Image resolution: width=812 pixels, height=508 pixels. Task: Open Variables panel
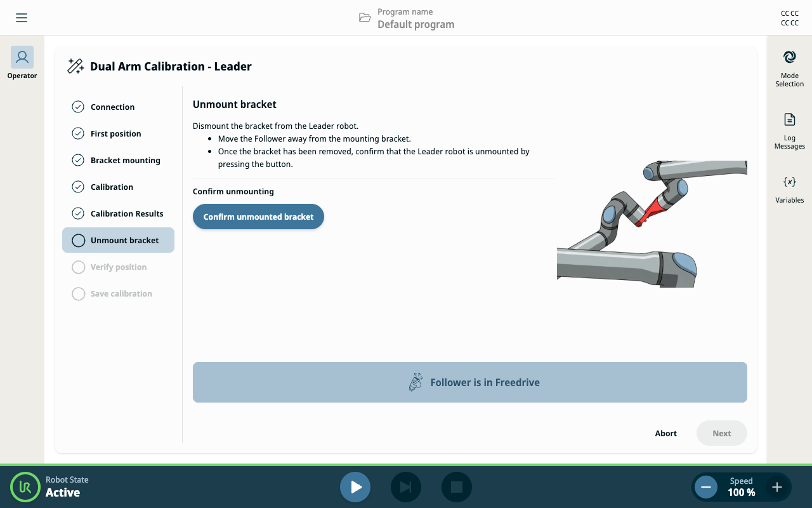point(790,189)
